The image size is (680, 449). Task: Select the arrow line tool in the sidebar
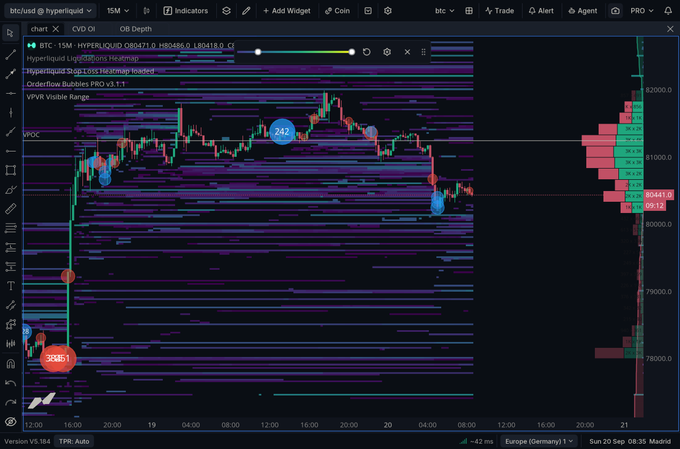click(x=10, y=74)
